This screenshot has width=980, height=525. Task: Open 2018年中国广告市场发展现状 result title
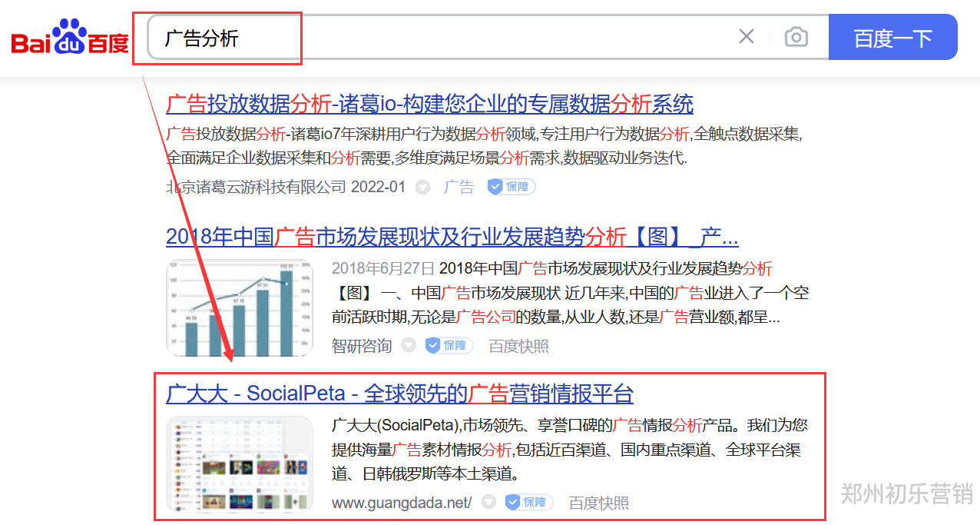coord(452,237)
